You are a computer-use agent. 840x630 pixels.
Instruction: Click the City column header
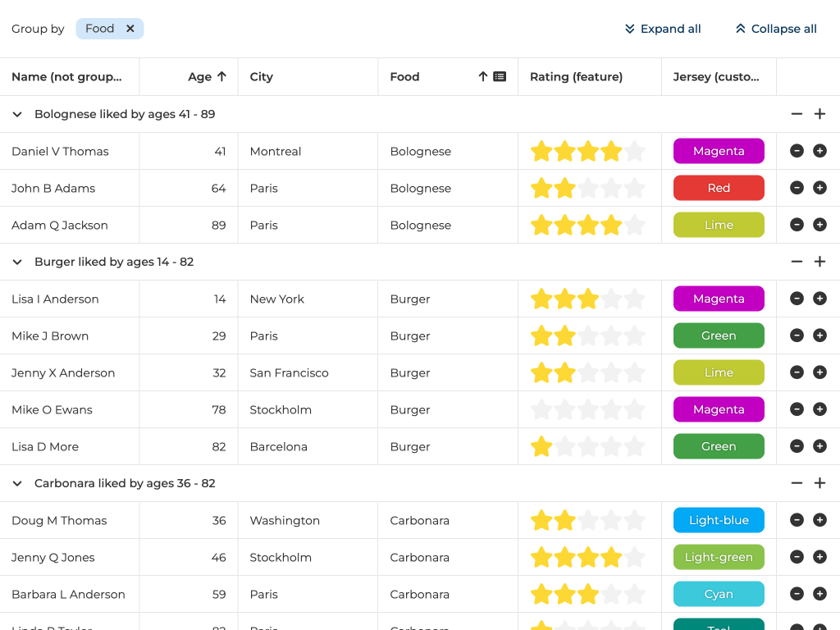[x=262, y=76]
